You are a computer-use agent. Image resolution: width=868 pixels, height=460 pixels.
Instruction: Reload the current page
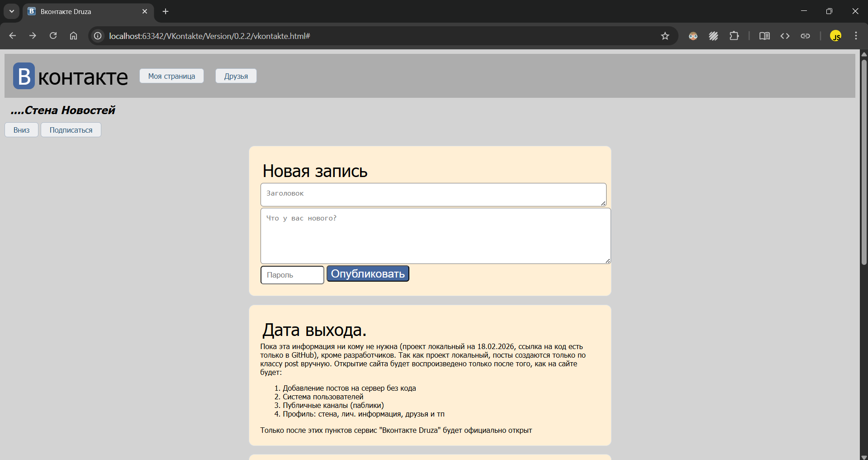[x=53, y=36]
